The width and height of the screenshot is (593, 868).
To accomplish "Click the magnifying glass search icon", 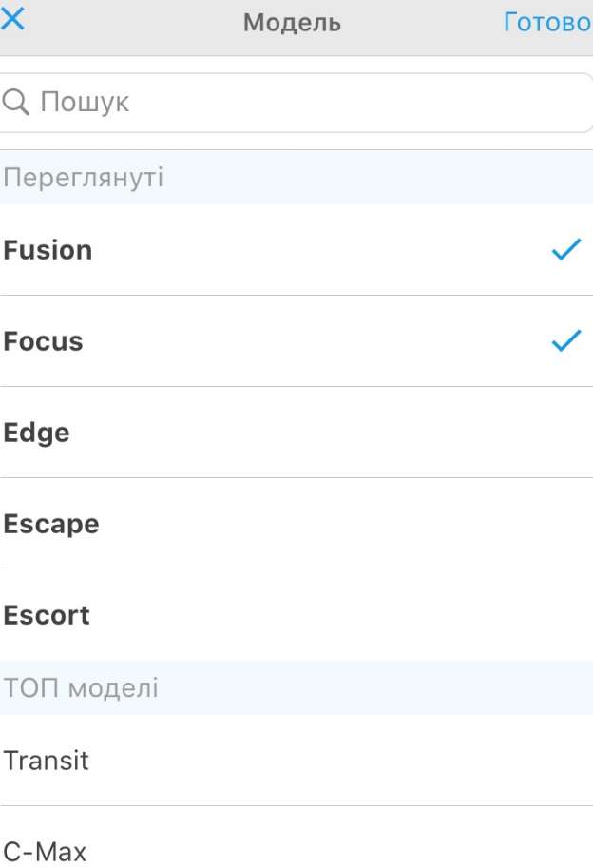I will click(15, 103).
